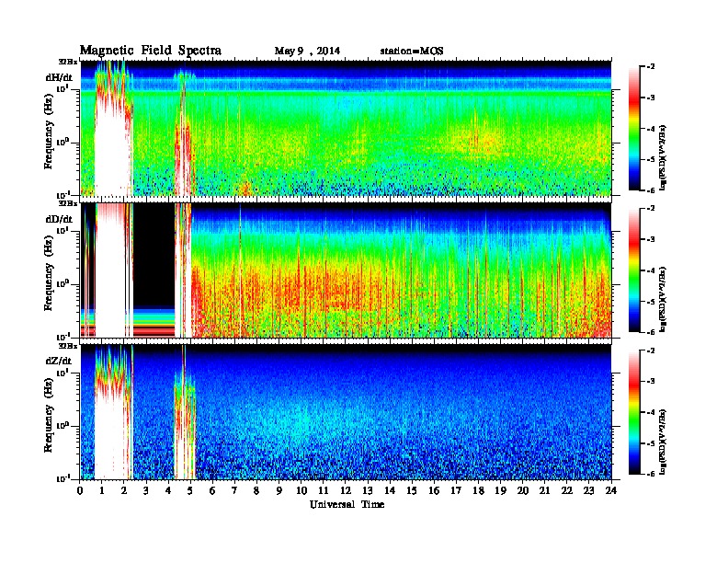This screenshot has height=563, width=728.
Task: Click the -3 value on dZ/dt color scale
Action: 651,381
